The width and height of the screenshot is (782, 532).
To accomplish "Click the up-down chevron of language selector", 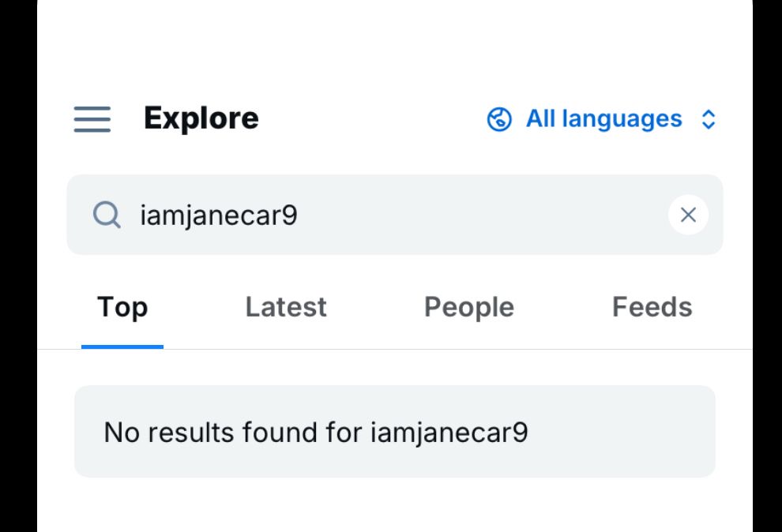I will tap(709, 120).
